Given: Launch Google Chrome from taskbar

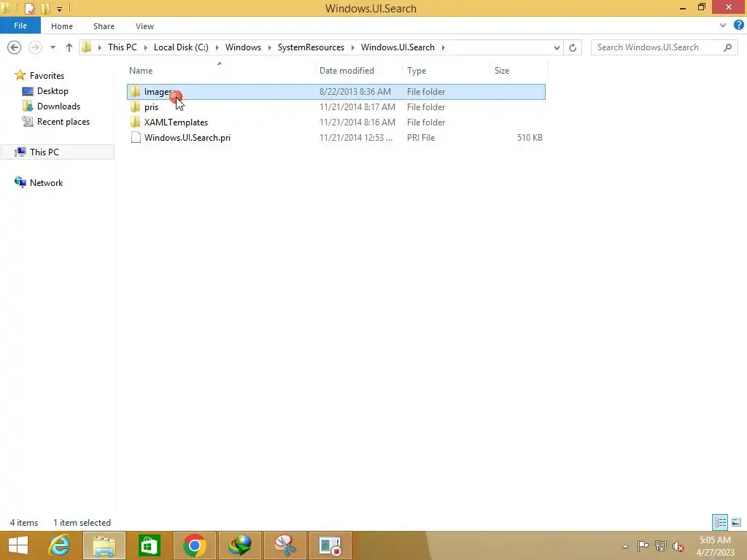Looking at the screenshot, I should click(194, 545).
